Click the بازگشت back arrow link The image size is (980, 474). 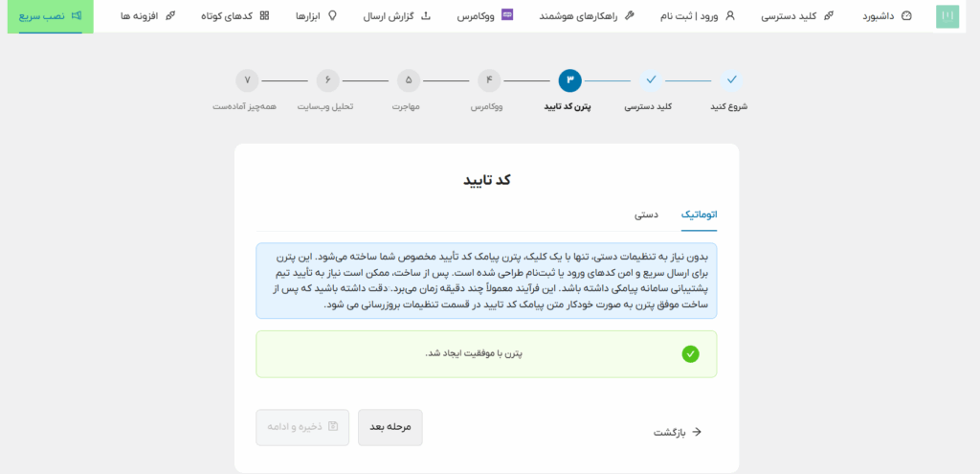coord(678,432)
